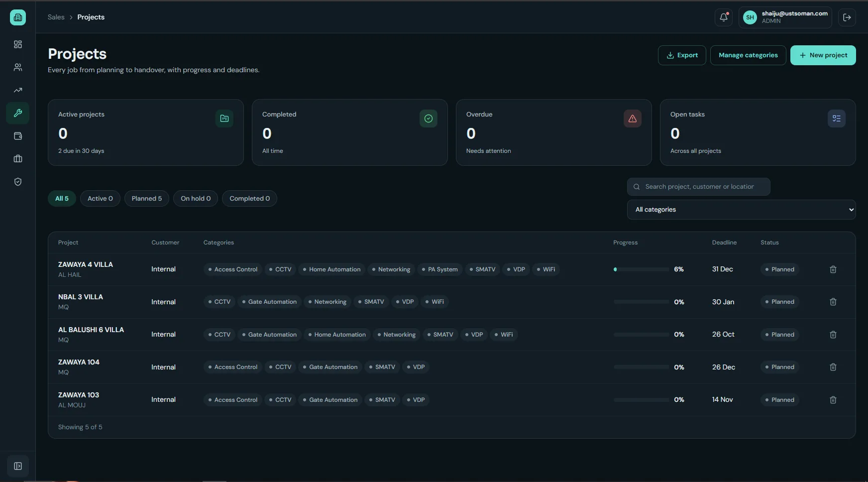Expand the All categories dropdown

coord(742,210)
